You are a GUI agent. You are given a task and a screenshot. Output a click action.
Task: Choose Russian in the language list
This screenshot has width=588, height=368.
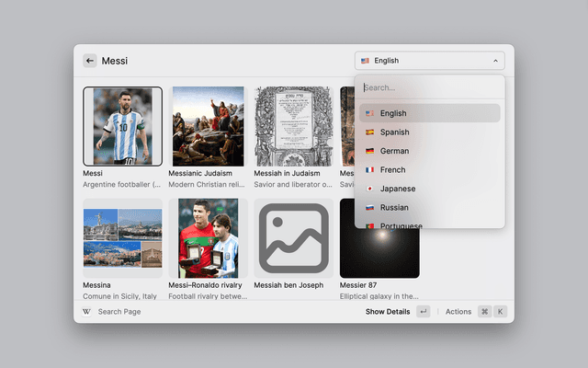395,207
